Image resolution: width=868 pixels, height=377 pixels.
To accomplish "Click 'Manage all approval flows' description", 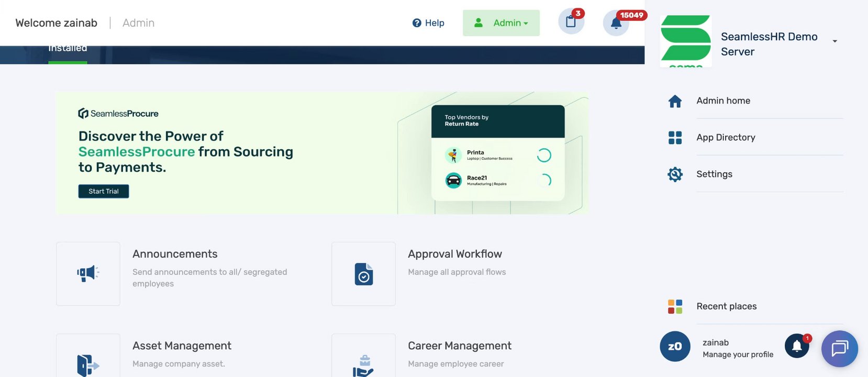I will click(x=457, y=272).
